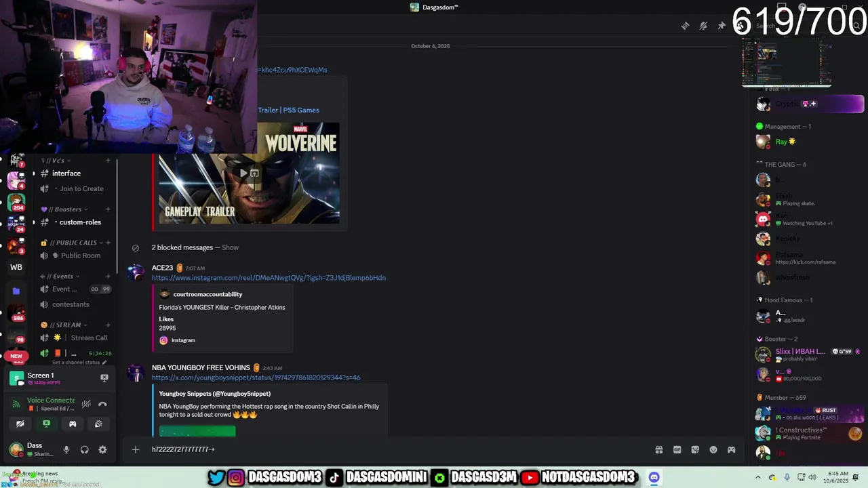868x488 pixels.
Task: Open the interface text channel
Action: coord(66,174)
